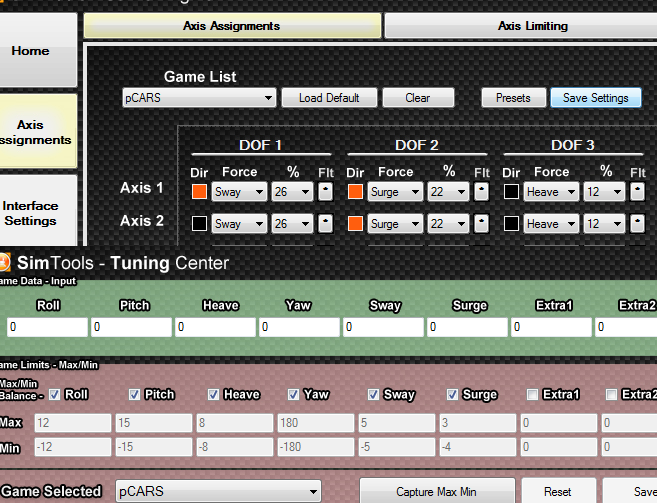Toggle Axis 1 DOF 3 direction box
The image size is (657, 503).
[512, 191]
